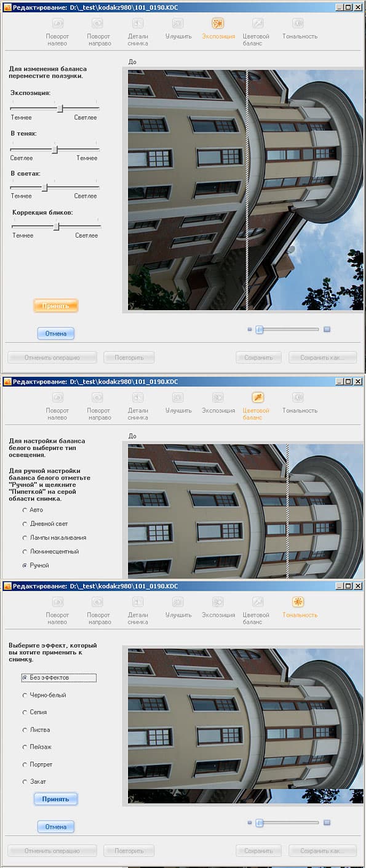
Task: Click Поворот направо icon in the exposure sliders window
Action: pos(98,23)
